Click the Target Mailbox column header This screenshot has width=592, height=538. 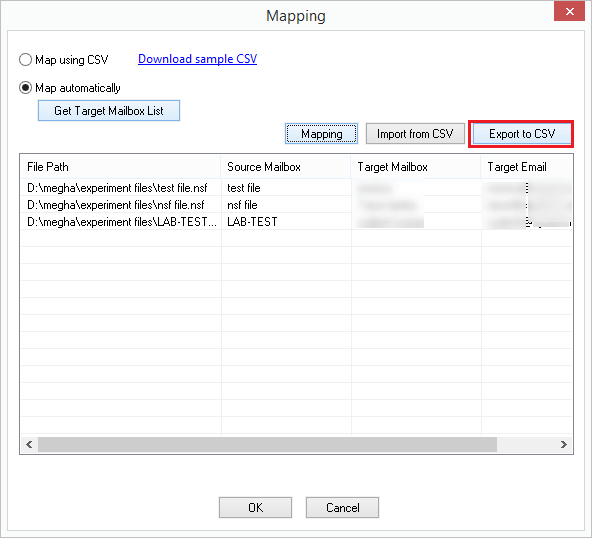[x=416, y=166]
